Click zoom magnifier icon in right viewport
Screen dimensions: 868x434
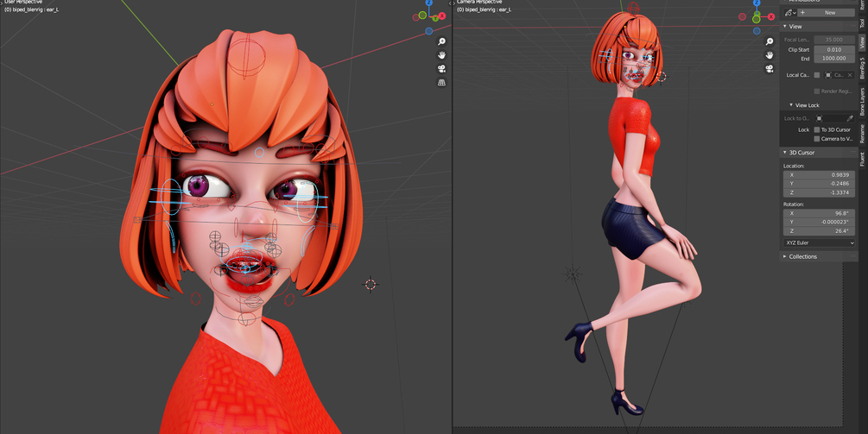pyautogui.click(x=769, y=41)
